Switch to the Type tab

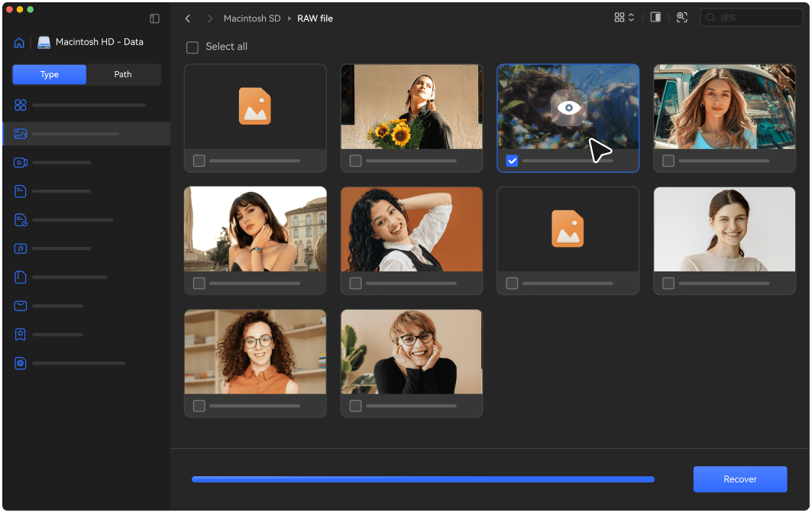[50, 74]
